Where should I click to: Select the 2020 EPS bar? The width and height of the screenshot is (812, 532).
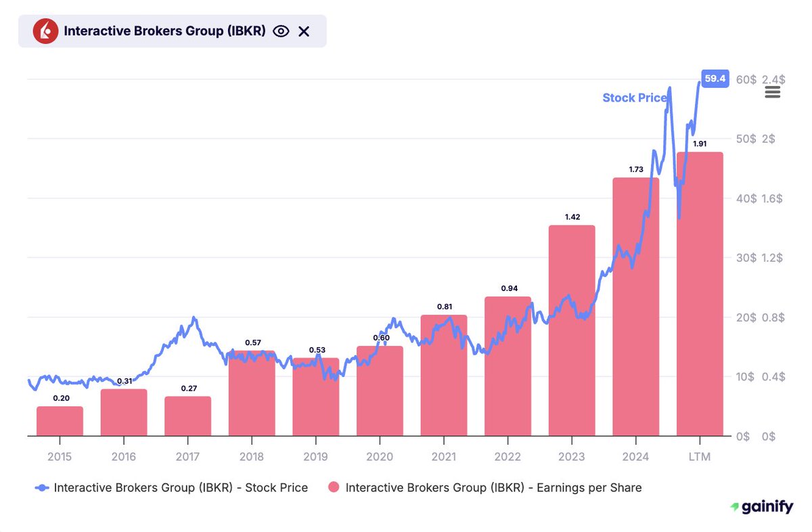pyautogui.click(x=380, y=391)
